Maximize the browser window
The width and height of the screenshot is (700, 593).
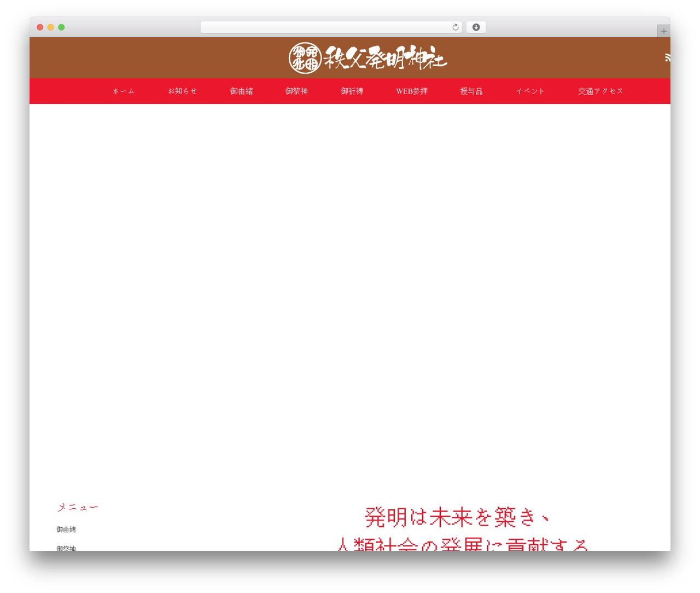pos(61,27)
